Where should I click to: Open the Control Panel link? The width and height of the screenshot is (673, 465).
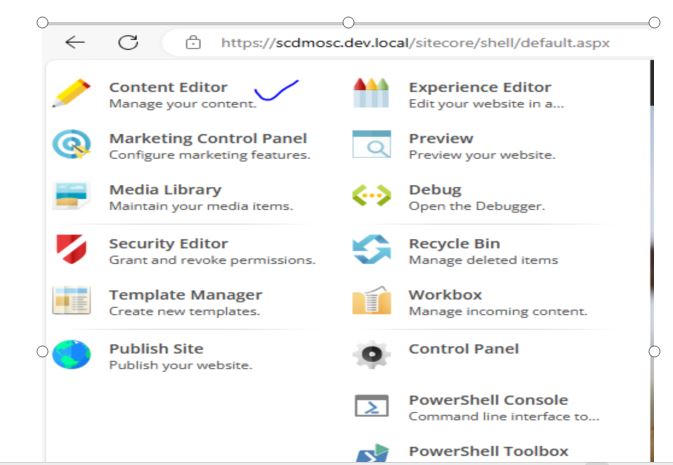[x=464, y=349]
